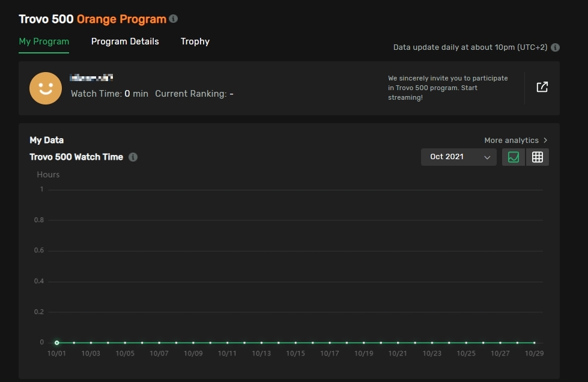Switch to table grid view
Screen dimensions: 588x382
(538, 157)
